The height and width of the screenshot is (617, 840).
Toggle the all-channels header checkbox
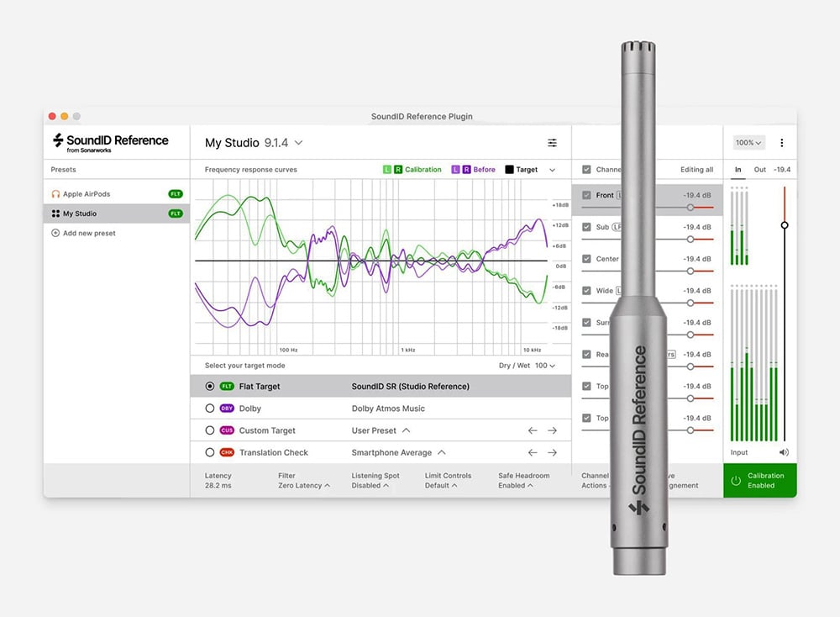tap(586, 170)
